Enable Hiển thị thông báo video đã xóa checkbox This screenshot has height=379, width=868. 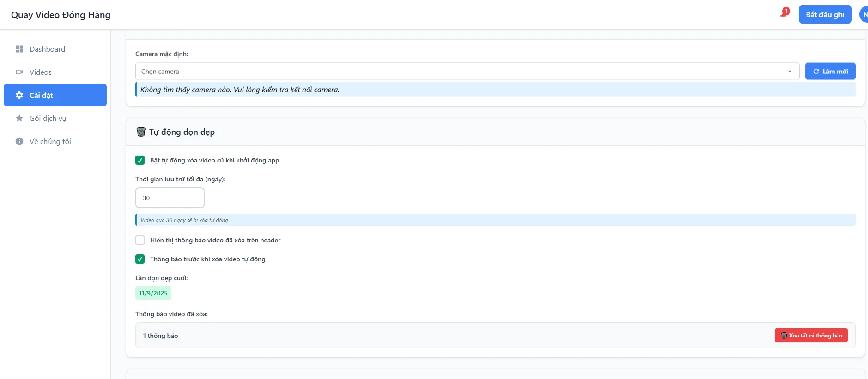[140, 240]
